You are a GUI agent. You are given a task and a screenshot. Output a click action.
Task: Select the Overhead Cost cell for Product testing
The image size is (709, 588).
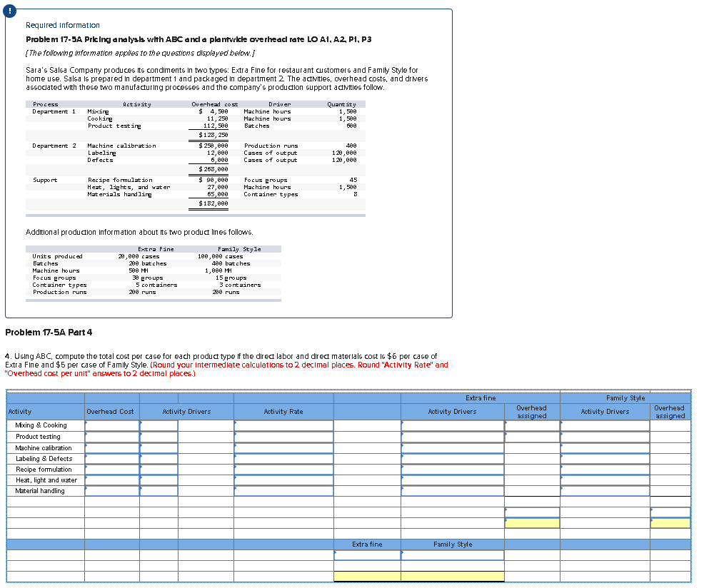click(111, 436)
